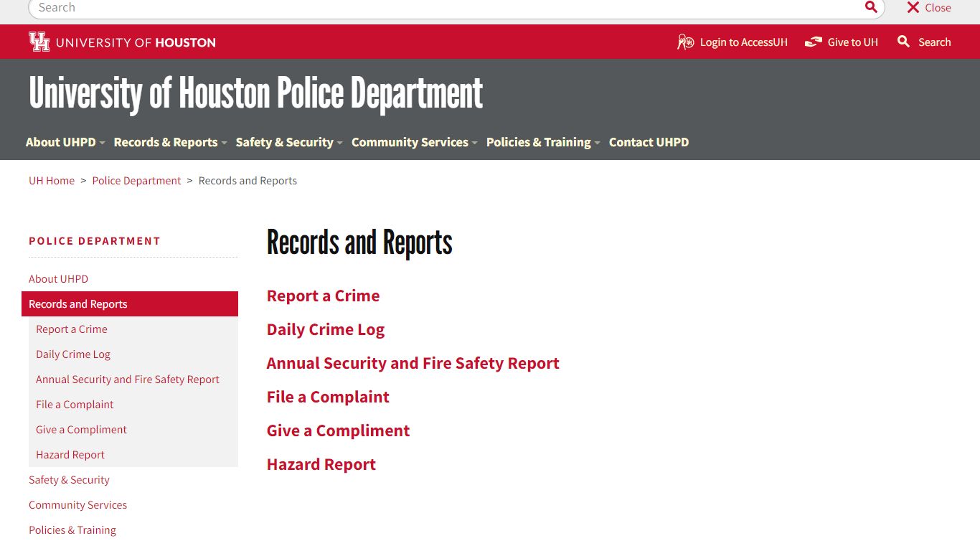
Task: Click University of Houston wordmark
Action: 136,42
